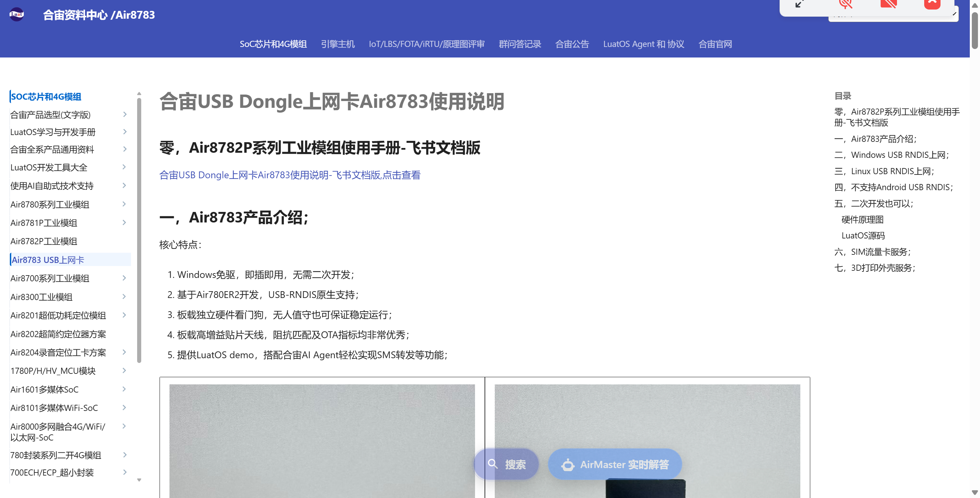Expand the LuatOS学习与开发手册 chevron

[x=125, y=132]
